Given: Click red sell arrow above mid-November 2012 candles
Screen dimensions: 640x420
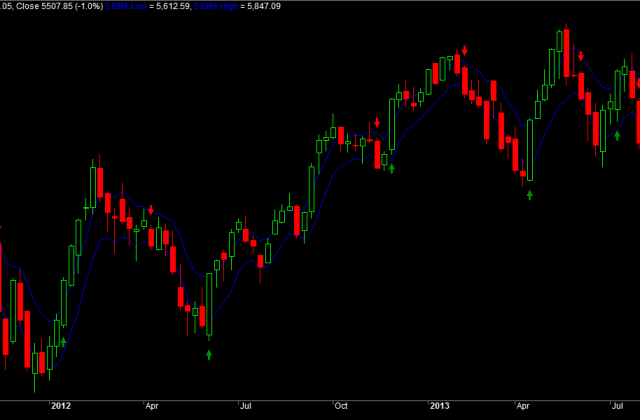Looking at the screenshot, I should (x=377, y=122).
